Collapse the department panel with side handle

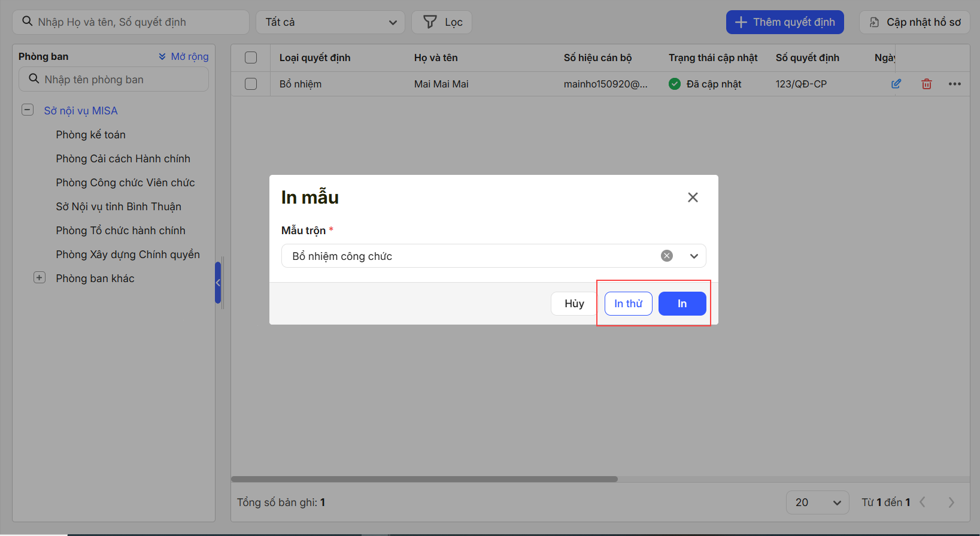click(x=218, y=283)
